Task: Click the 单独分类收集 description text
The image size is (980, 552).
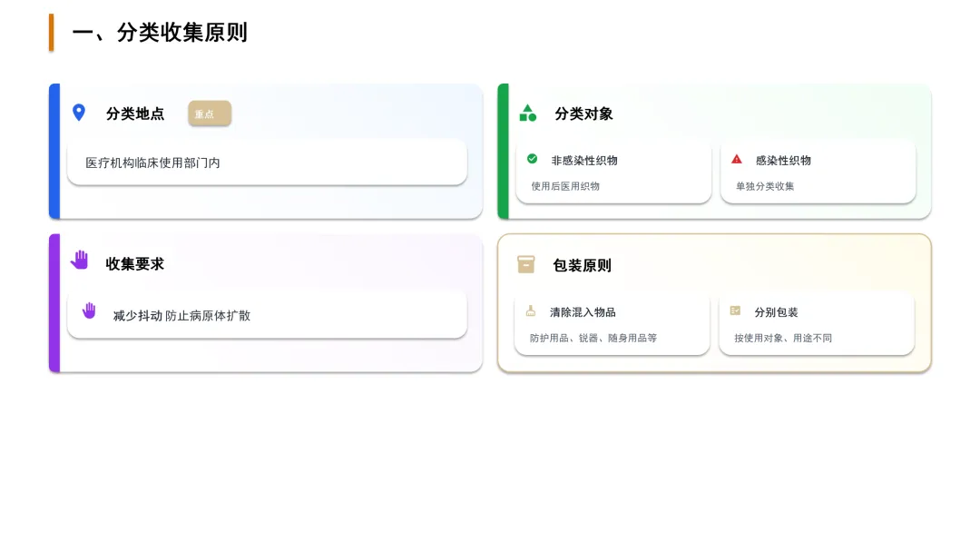Action: (765, 186)
